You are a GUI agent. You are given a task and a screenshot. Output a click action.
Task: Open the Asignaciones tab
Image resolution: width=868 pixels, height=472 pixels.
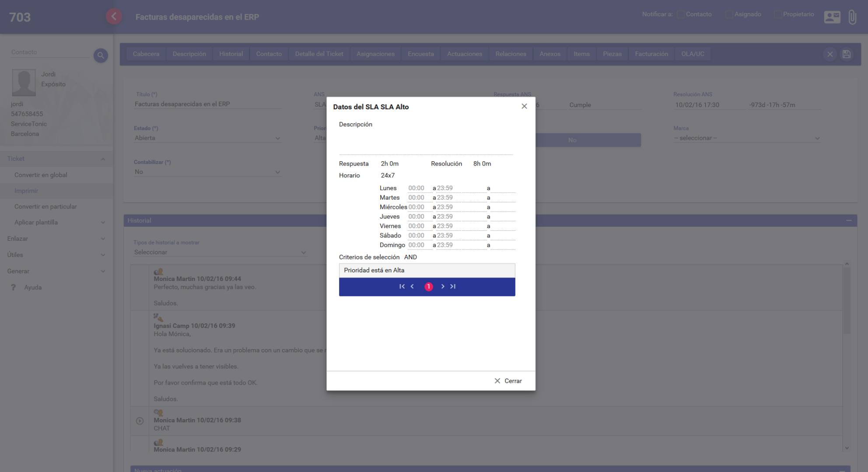[375, 54]
